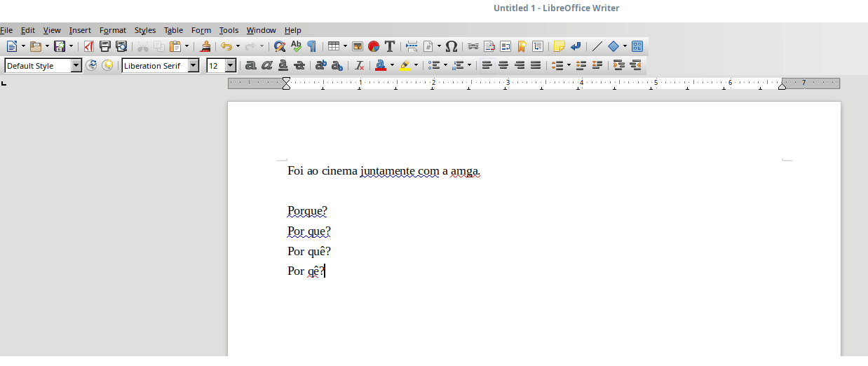Insert a bookmark

tap(522, 46)
